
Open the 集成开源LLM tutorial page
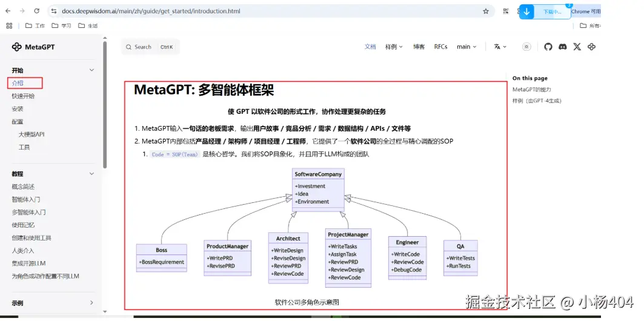[28, 263]
